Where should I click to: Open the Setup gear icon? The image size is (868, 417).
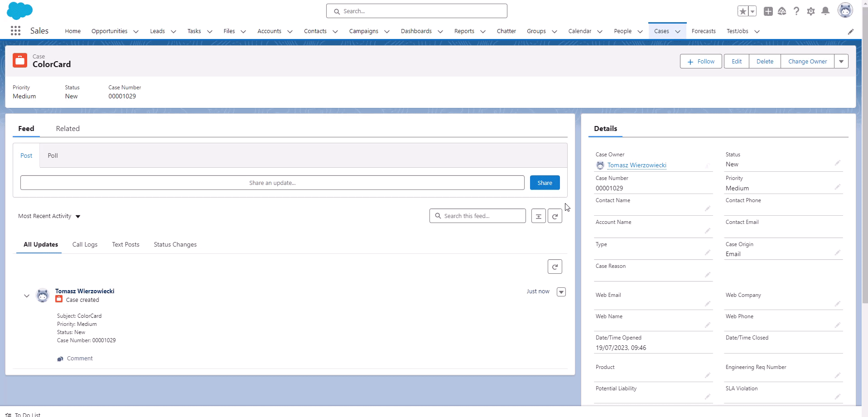click(811, 11)
